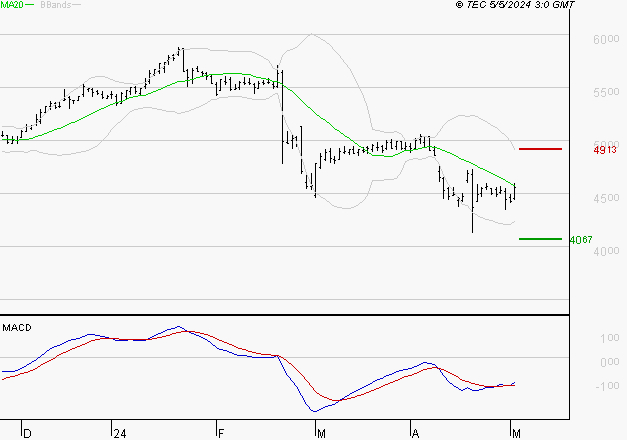This screenshot has width=627, height=440.
Task: Click the D month marker on time axis
Action: (x=27, y=434)
